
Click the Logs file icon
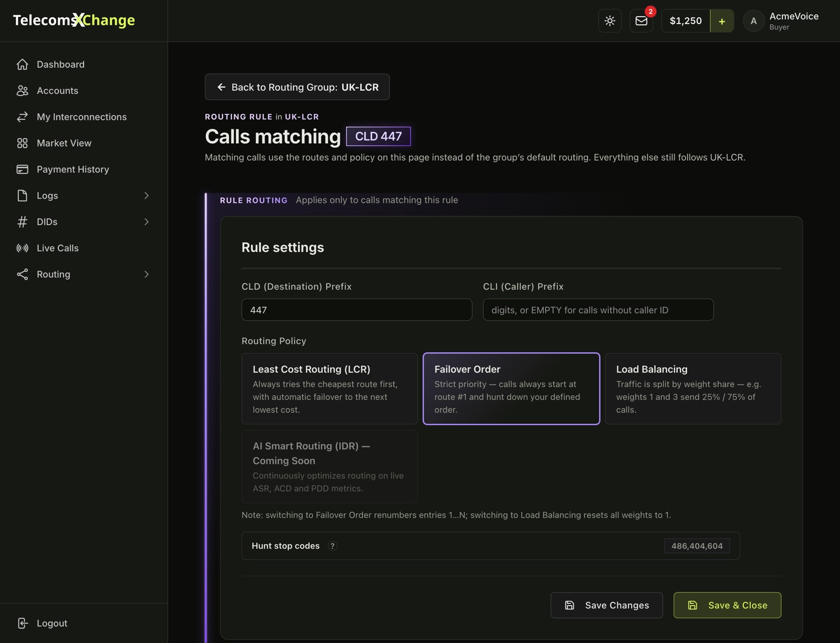tap(22, 196)
